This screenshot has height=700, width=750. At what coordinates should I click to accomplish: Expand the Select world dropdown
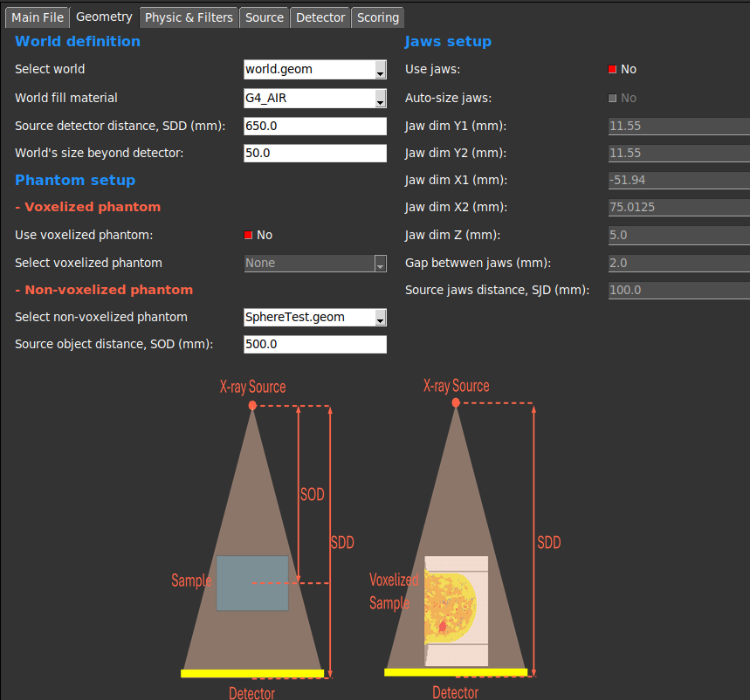point(314,70)
